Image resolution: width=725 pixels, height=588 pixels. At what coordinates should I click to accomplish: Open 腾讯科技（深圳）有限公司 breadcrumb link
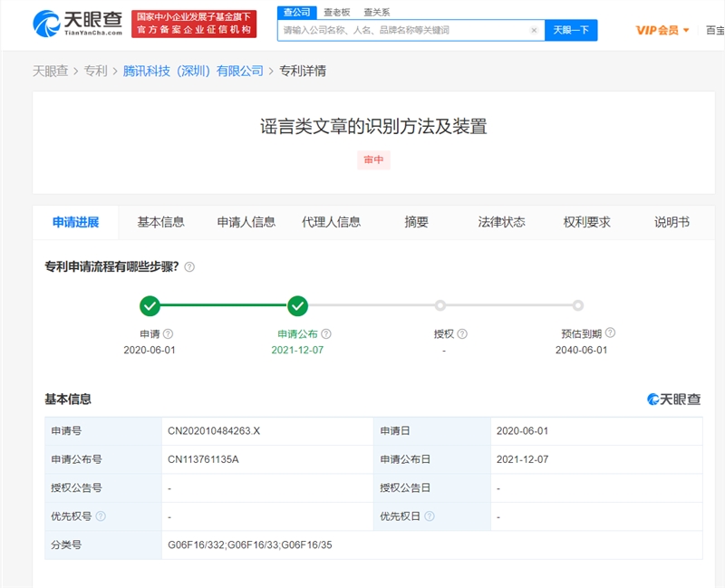193,71
